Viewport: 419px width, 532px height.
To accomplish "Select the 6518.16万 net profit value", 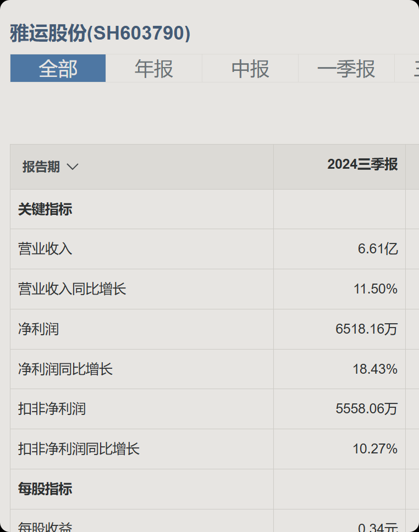I will (x=366, y=329).
